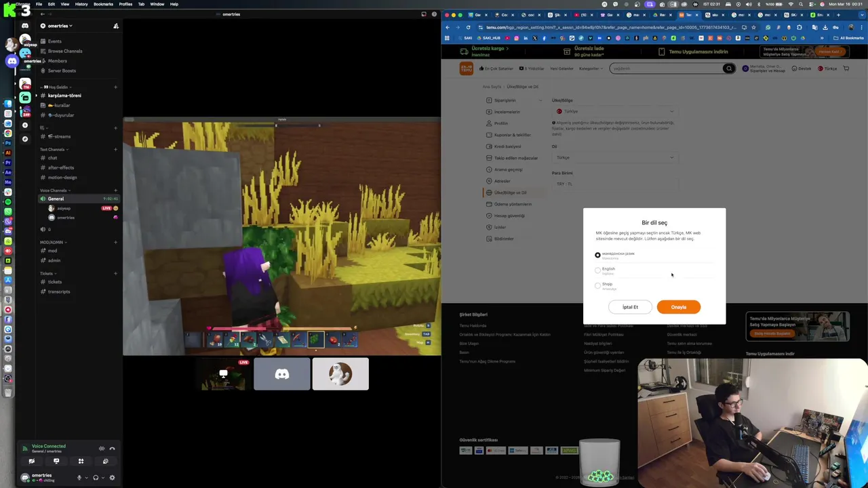Select the makedonski jazik language radio
The height and width of the screenshot is (488, 868).
point(597,255)
